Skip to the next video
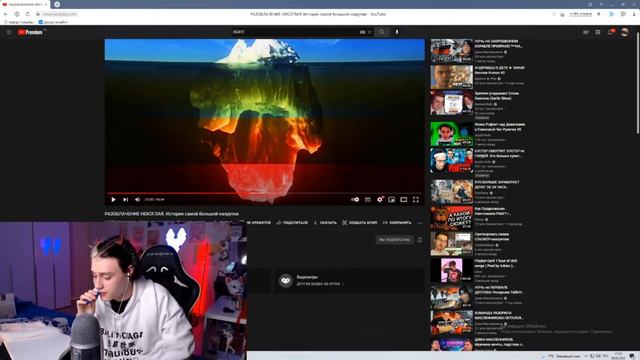The height and width of the screenshot is (360, 640). pyautogui.click(x=126, y=200)
